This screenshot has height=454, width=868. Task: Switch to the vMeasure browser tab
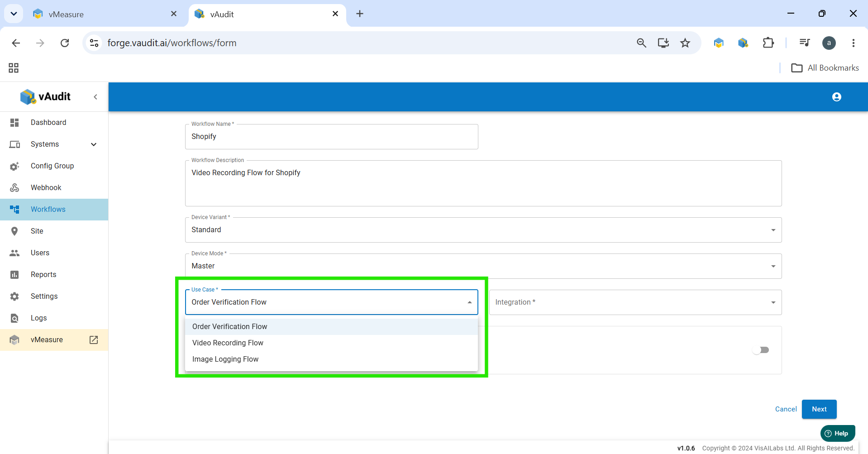pos(105,14)
